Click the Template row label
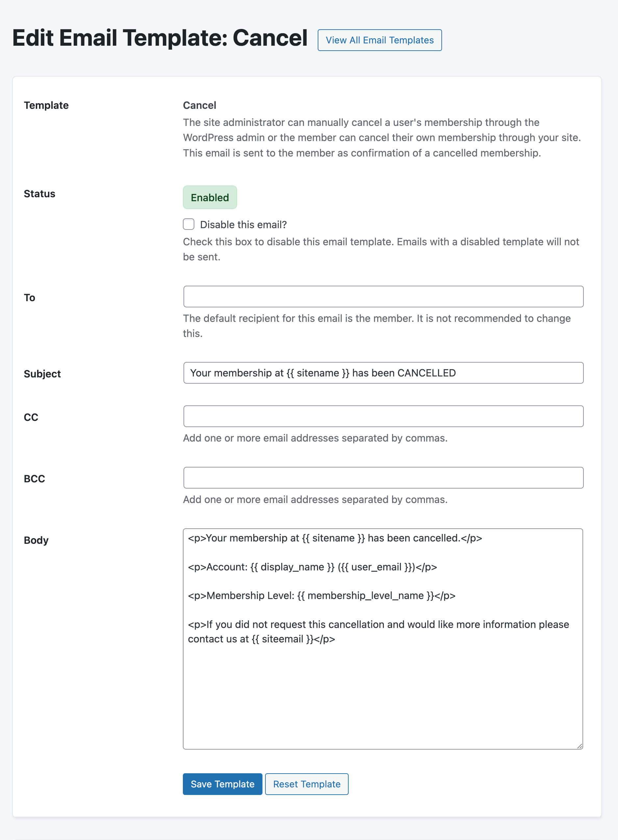The width and height of the screenshot is (618, 840). [46, 105]
